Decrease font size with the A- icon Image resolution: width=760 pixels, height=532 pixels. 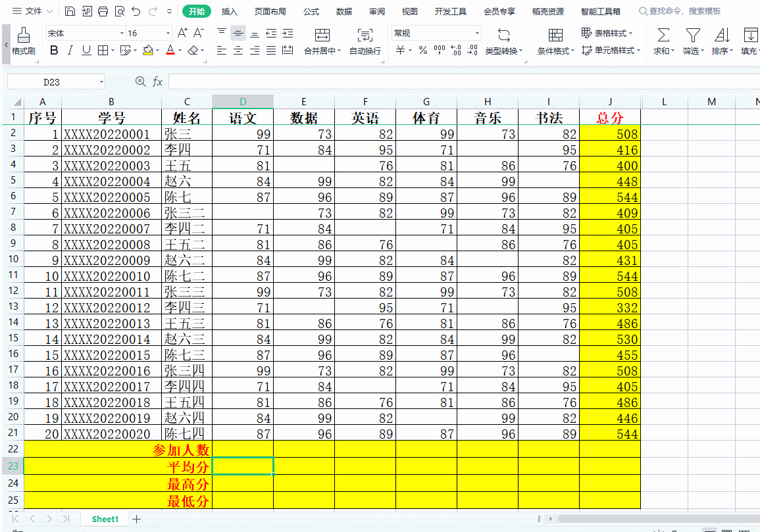coord(198,33)
